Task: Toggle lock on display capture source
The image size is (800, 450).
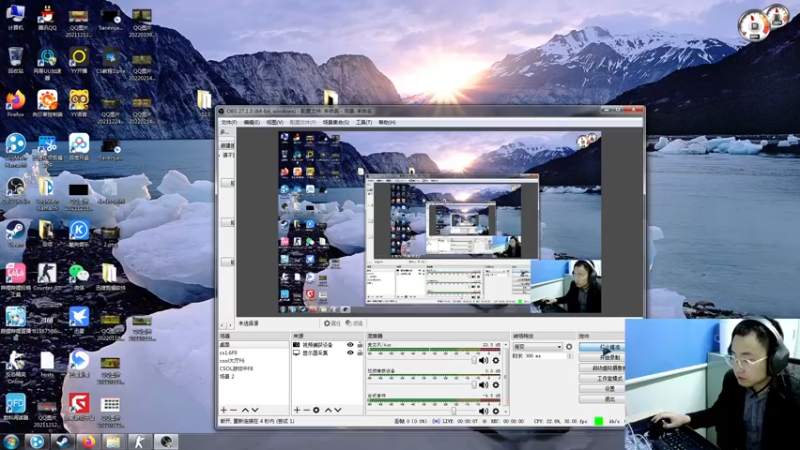Action: coord(360,353)
